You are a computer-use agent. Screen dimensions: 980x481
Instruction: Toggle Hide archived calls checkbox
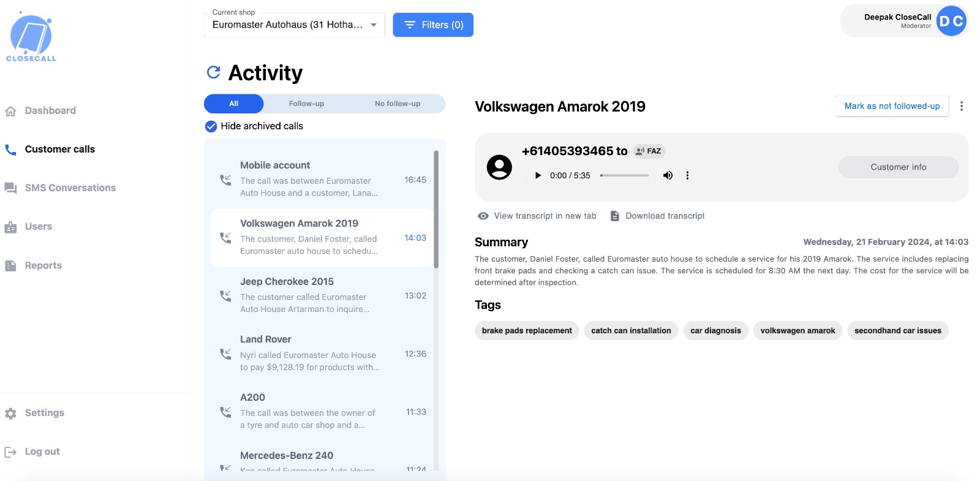click(211, 126)
